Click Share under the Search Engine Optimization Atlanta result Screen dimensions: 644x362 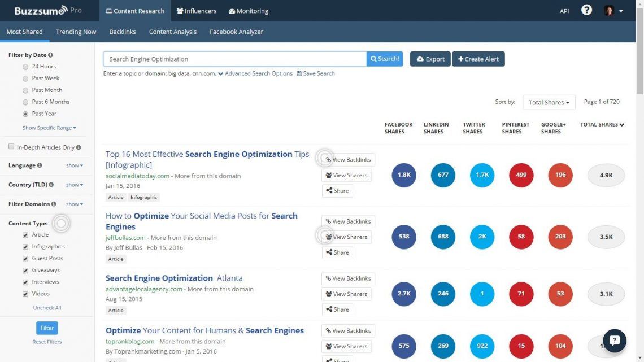tap(337, 309)
